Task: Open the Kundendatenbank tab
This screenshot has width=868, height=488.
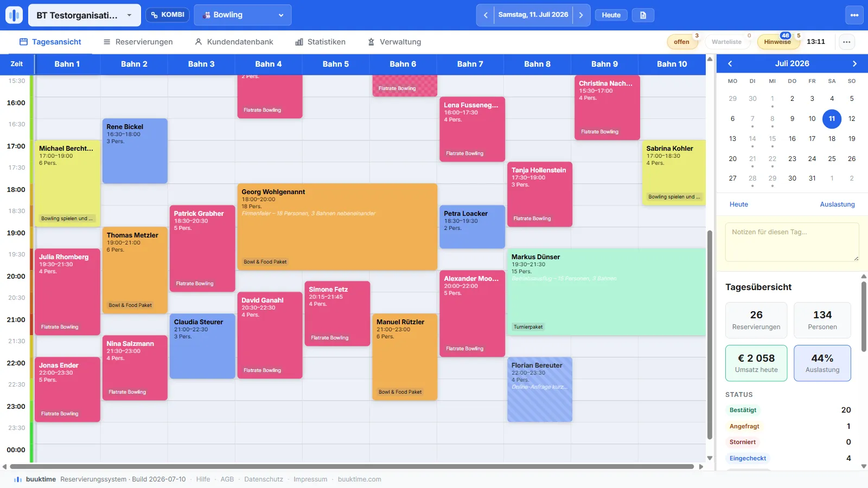Action: (x=234, y=42)
